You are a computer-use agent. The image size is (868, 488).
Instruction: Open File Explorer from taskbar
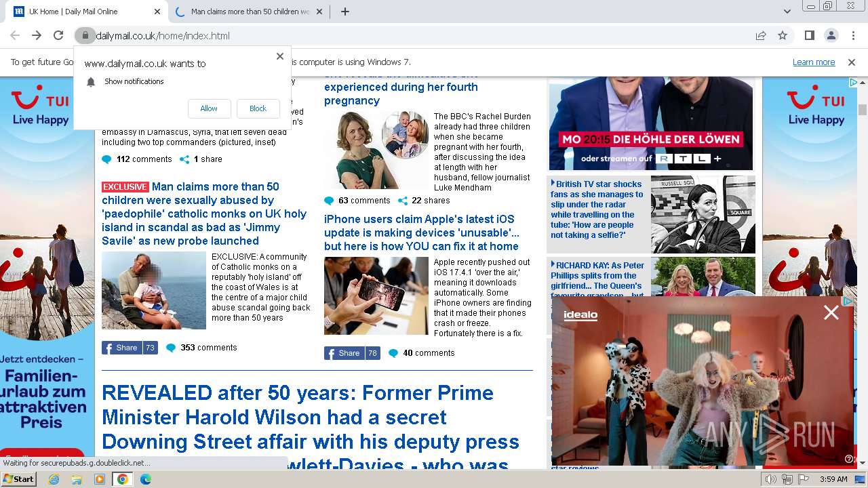click(77, 479)
